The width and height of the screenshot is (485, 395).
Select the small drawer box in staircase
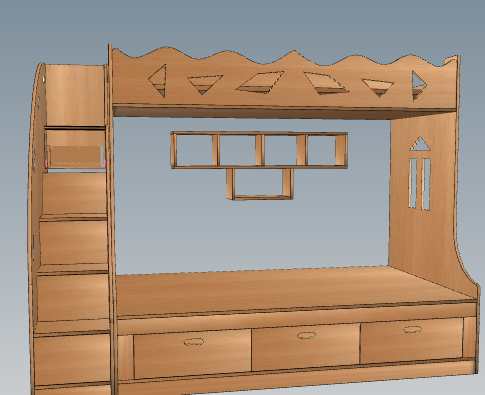click(76, 156)
